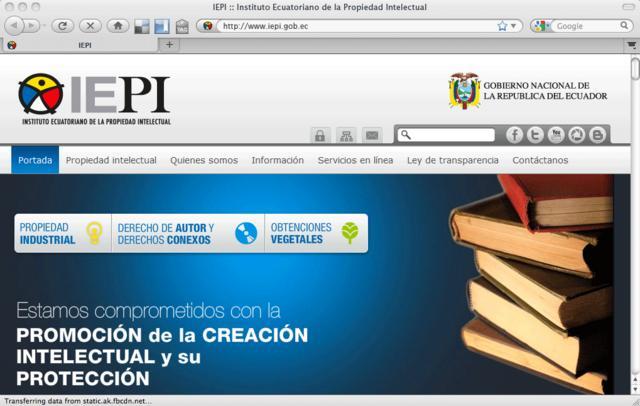Click the IEPI logo in the page header
The height and width of the screenshot is (406, 640).
[x=94, y=99]
